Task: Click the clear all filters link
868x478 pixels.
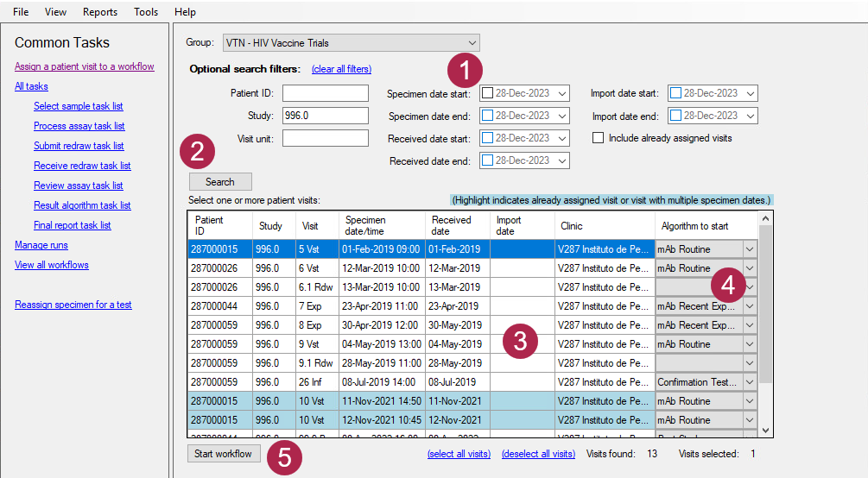Action: coord(341,69)
